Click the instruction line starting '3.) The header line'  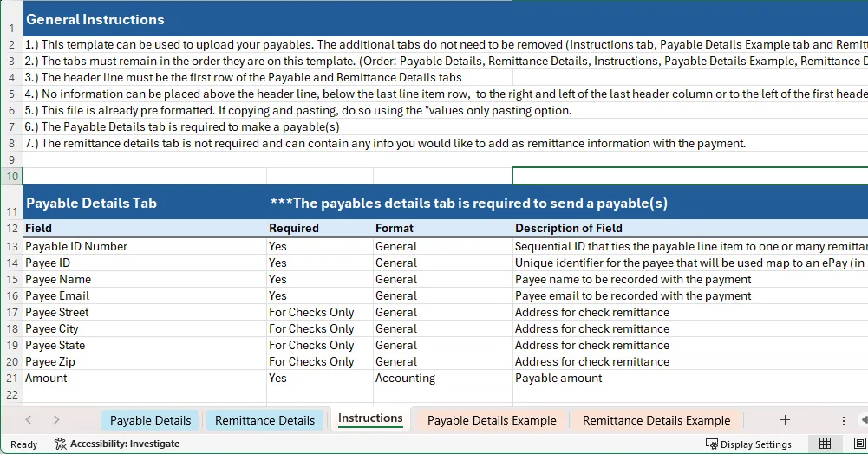pos(243,77)
